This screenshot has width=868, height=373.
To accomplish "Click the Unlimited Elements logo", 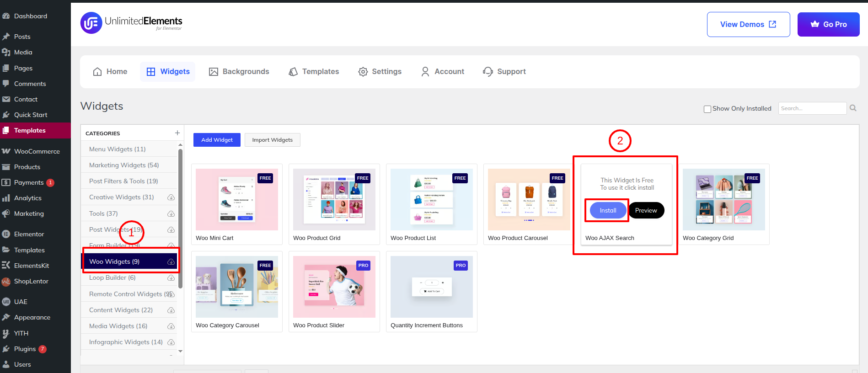I will pyautogui.click(x=131, y=23).
